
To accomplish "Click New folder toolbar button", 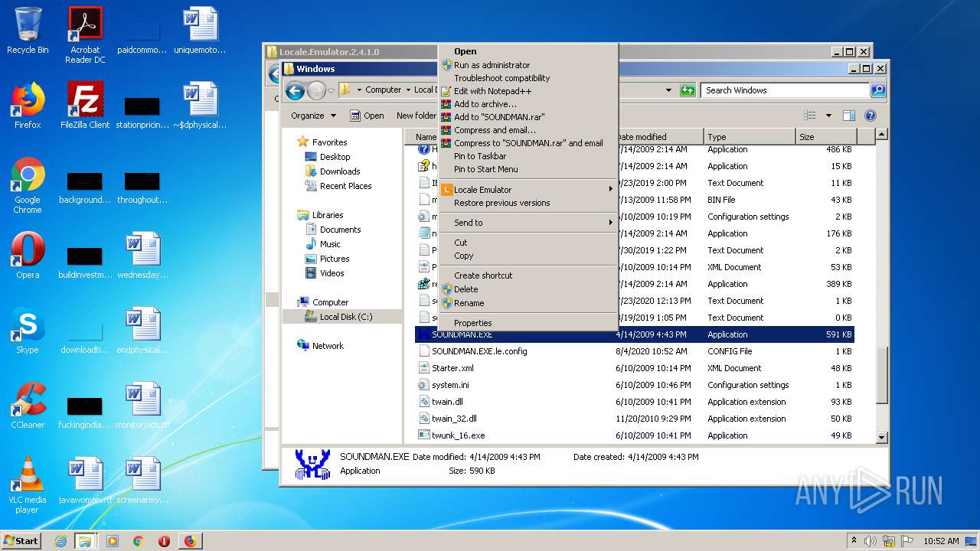I will pyautogui.click(x=416, y=116).
